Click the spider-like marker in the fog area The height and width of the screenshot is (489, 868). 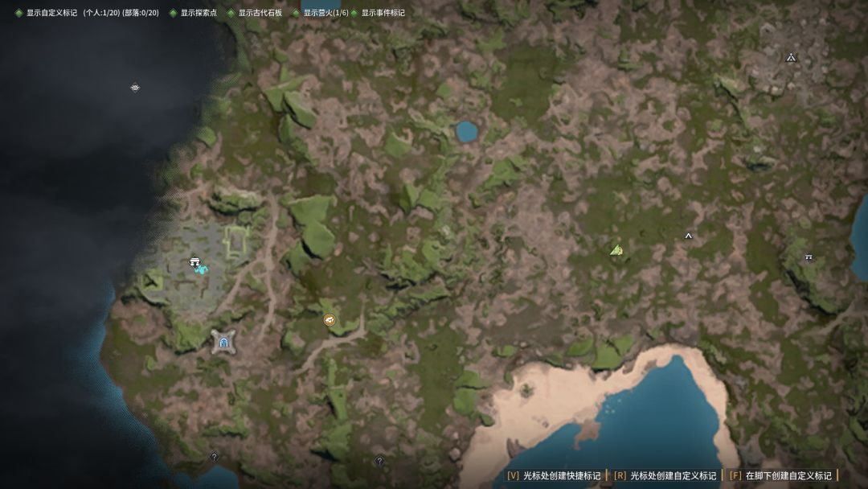(135, 88)
